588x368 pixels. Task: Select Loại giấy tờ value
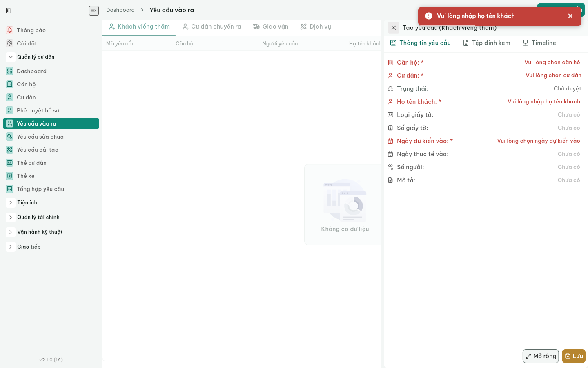569,114
